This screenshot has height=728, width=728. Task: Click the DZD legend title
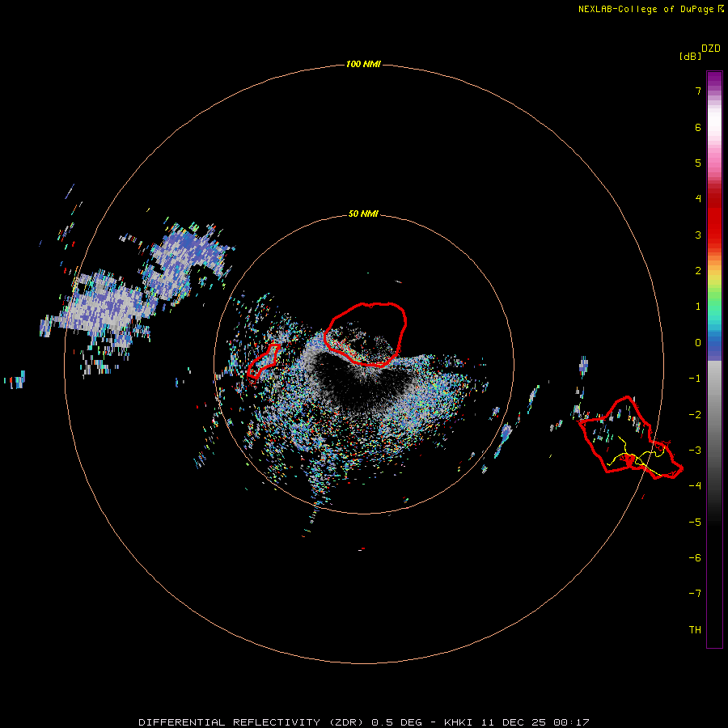(711, 49)
